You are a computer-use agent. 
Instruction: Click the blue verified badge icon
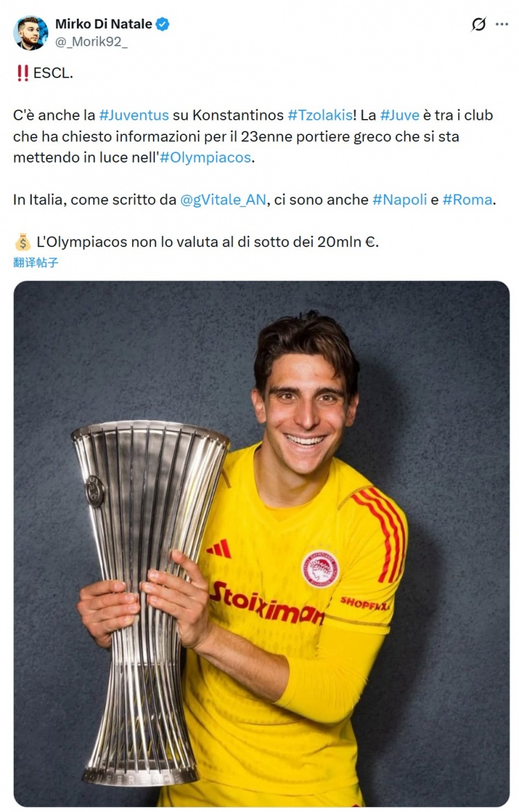coord(163,24)
